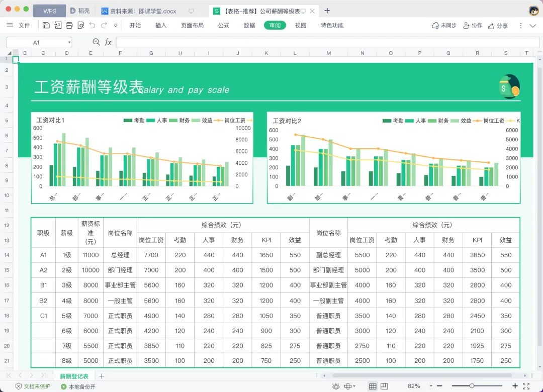Click the 本地备份开 status item
The image size is (543, 392).
(78, 386)
